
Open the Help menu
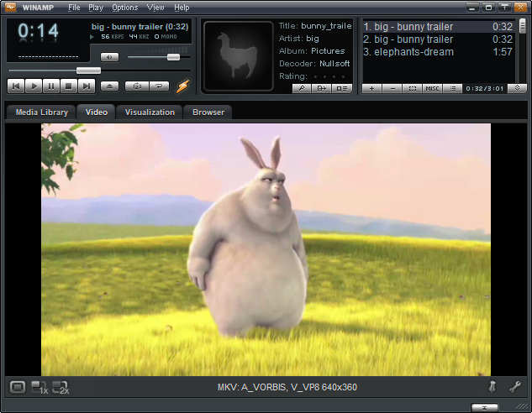click(182, 8)
